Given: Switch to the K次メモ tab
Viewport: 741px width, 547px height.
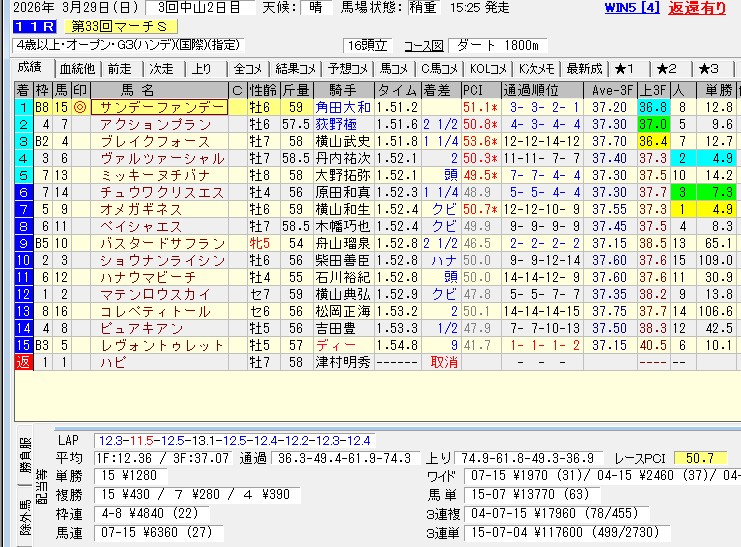Looking at the screenshot, I should pyautogui.click(x=536, y=68).
